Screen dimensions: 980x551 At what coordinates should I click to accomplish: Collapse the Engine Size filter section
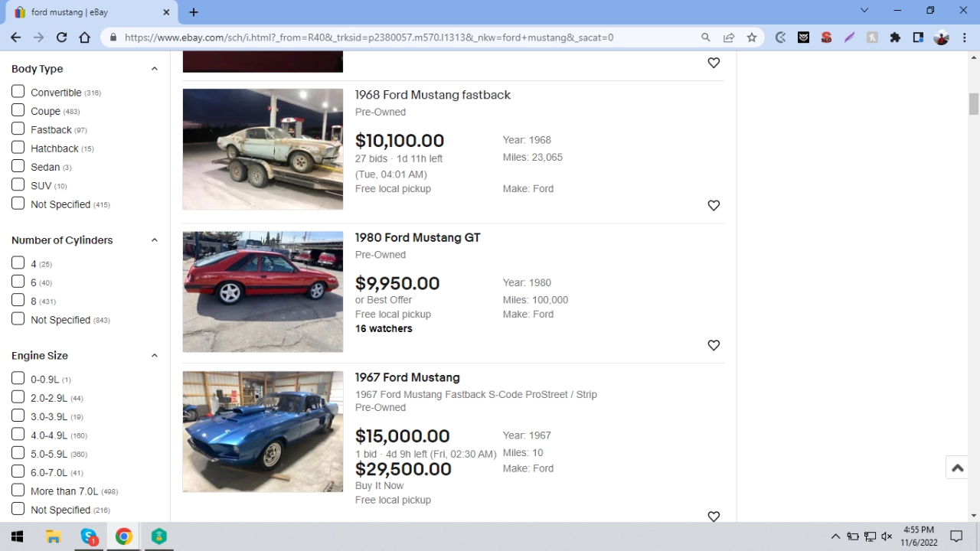tap(154, 356)
